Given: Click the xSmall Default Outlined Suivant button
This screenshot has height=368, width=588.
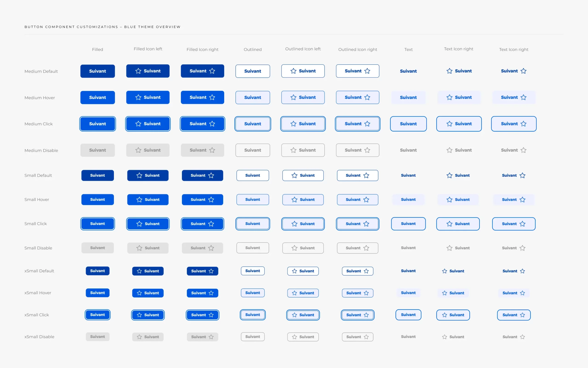Looking at the screenshot, I should [x=253, y=271].
